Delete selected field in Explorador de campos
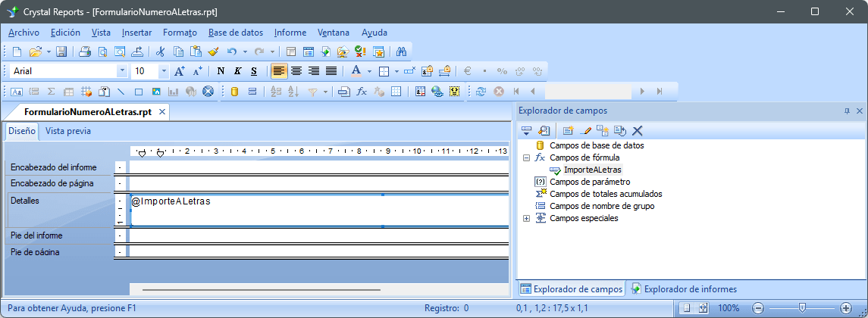868x318 pixels. [x=637, y=131]
